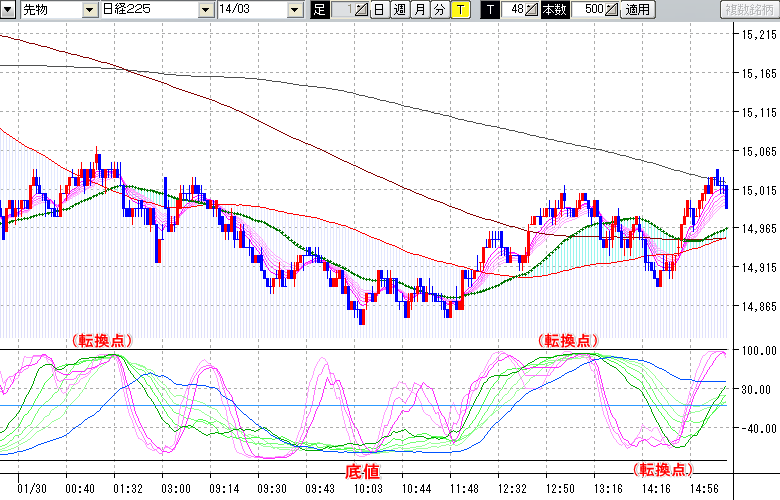Toggle the yellow T tick button
This screenshot has height=500, width=780.
coord(459,10)
